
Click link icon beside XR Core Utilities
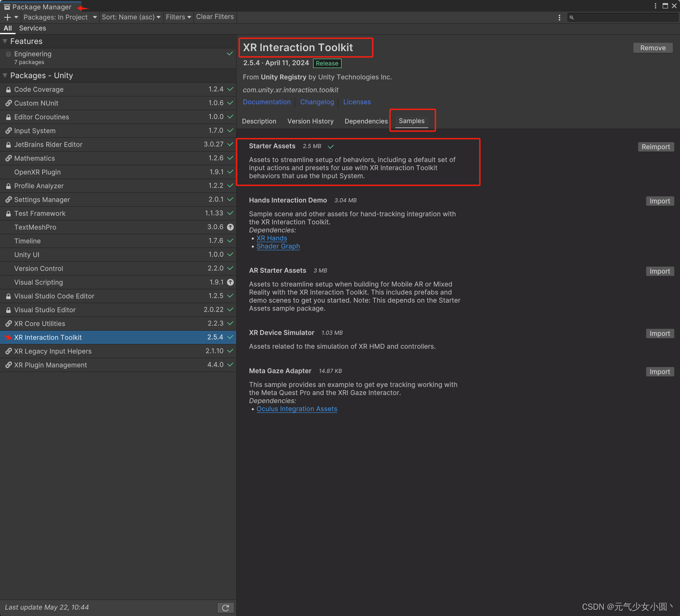pos(8,324)
